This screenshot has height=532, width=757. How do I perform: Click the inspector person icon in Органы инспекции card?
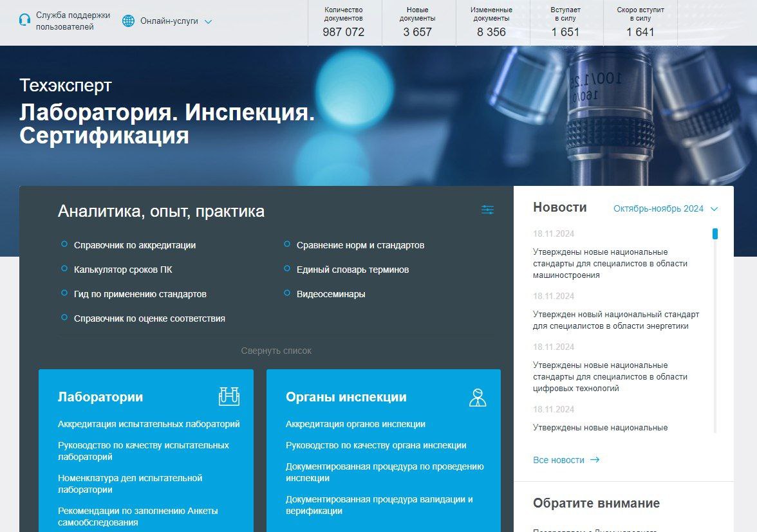pos(478,398)
